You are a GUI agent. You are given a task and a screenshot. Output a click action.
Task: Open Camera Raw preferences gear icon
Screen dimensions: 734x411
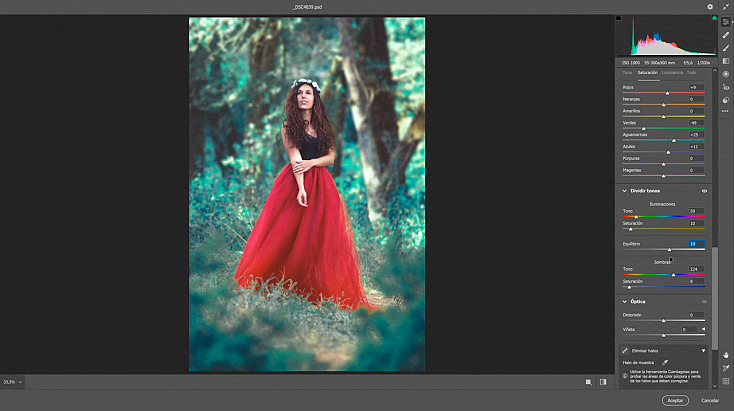point(710,7)
